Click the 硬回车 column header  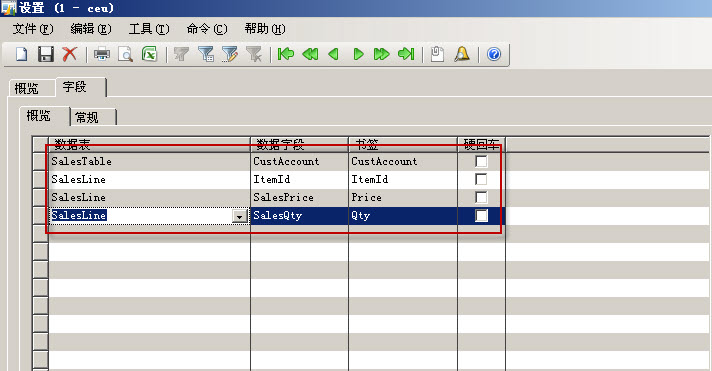point(481,144)
